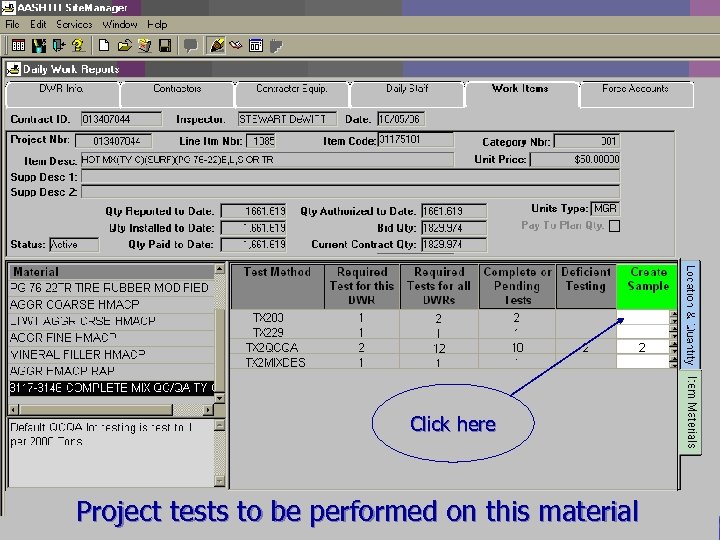Click the Daily Work Reports window icon
Viewport: 720px width, 540px height.
point(13,69)
